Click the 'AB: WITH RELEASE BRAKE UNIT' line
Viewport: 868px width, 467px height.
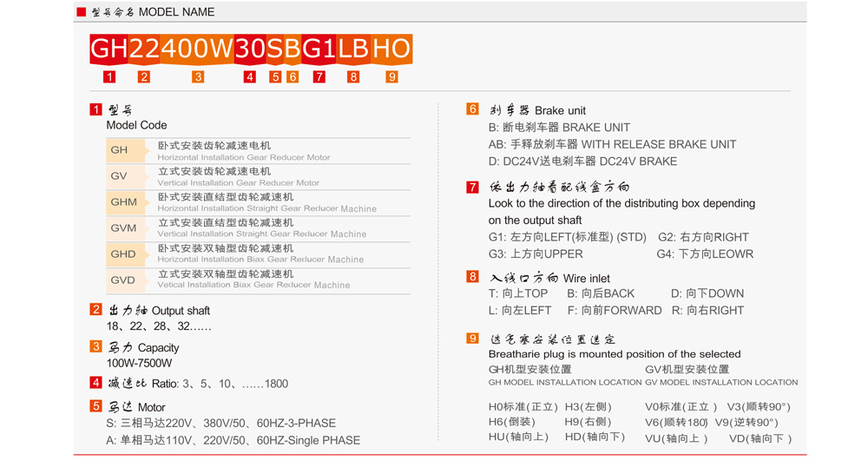612,144
